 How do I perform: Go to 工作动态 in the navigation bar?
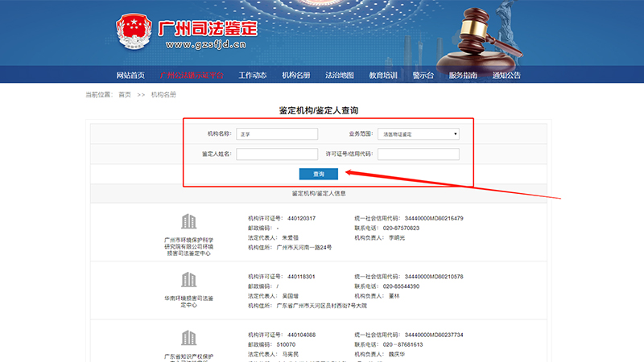[252, 76]
